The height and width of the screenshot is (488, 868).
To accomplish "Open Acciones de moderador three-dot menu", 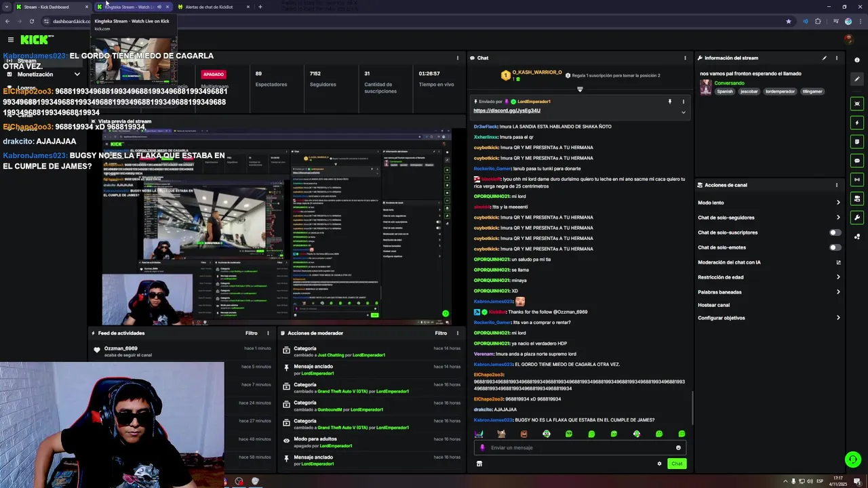I will pos(458,333).
